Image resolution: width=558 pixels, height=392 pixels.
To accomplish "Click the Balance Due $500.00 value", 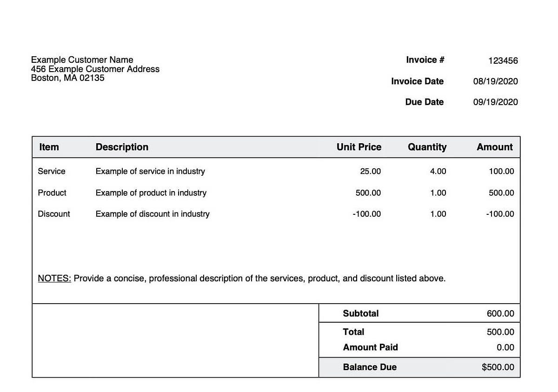I will click(x=498, y=367).
